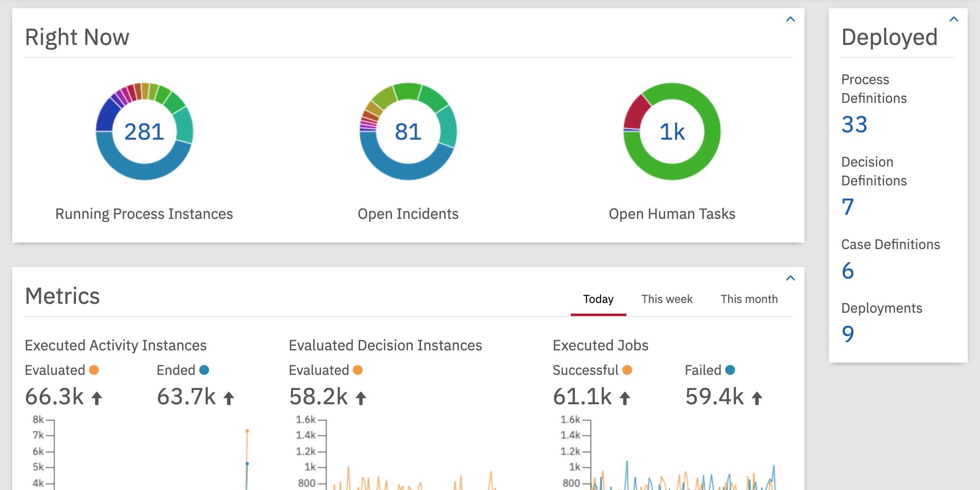This screenshot has width=980, height=490.
Task: Click the Evaluated Decision Instances heading
Action: tap(385, 345)
